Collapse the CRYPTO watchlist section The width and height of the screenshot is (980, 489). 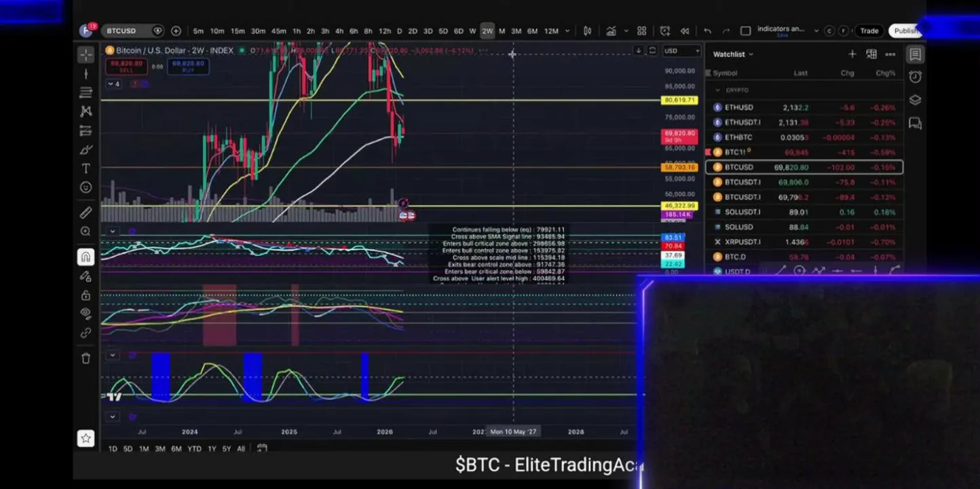click(x=717, y=90)
